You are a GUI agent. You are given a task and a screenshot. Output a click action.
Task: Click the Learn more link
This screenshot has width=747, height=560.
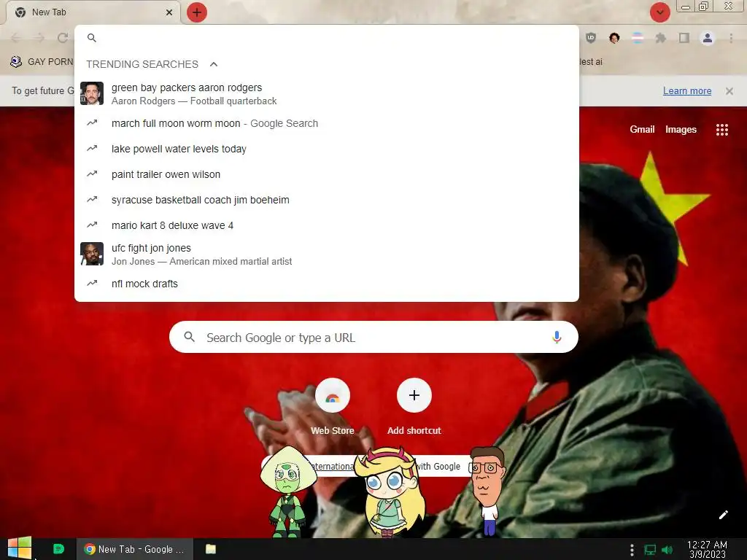click(x=687, y=91)
